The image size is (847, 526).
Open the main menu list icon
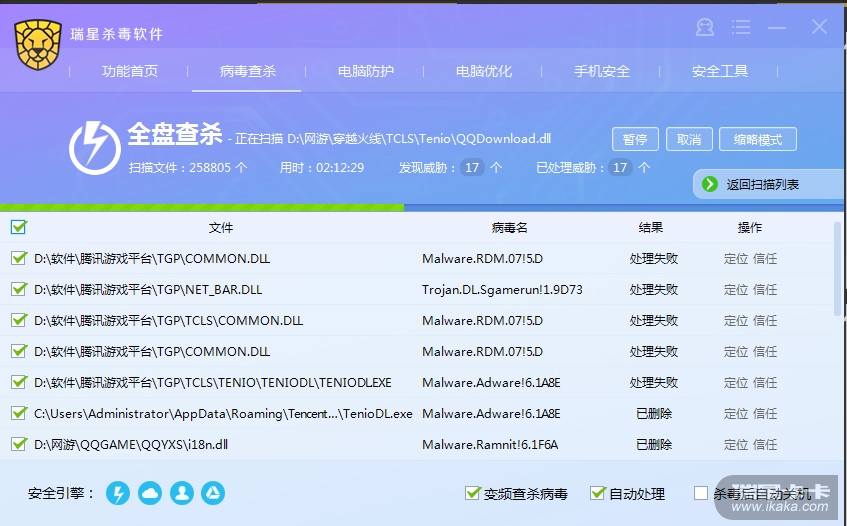(x=741, y=27)
